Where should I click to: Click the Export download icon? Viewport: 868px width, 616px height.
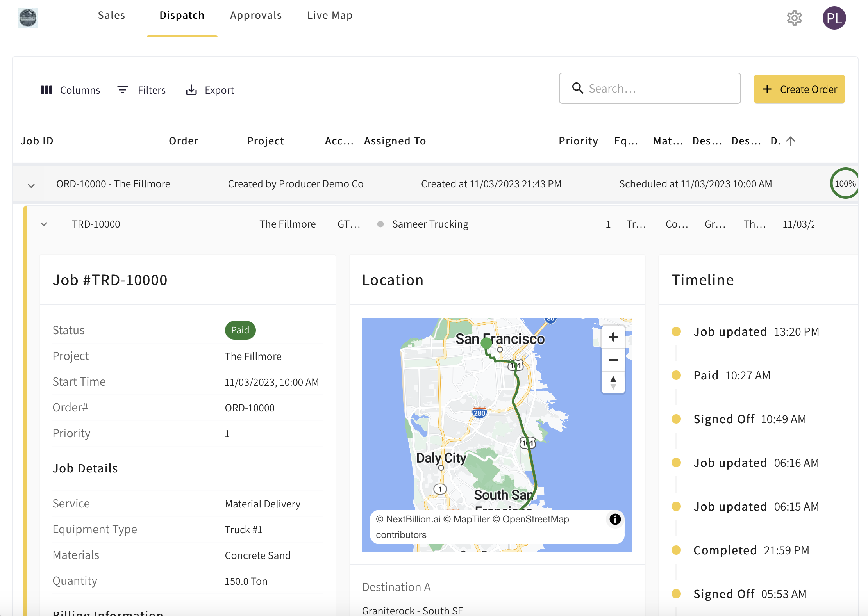pyautogui.click(x=191, y=90)
